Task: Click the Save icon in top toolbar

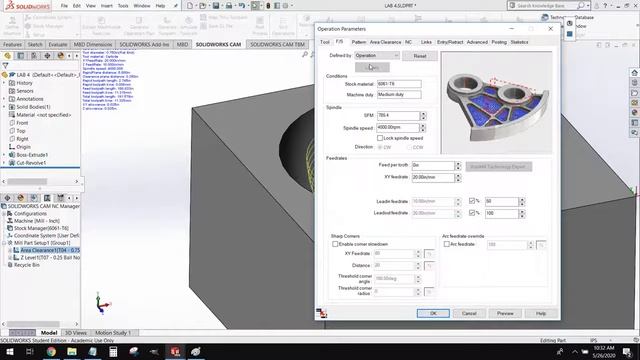Action: click(216, 6)
